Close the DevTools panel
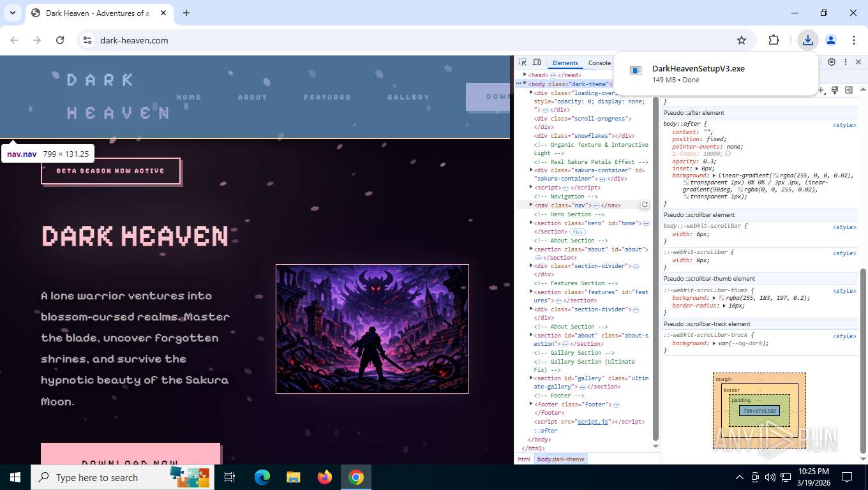Image resolution: width=868 pixels, height=490 pixels. [x=858, y=62]
